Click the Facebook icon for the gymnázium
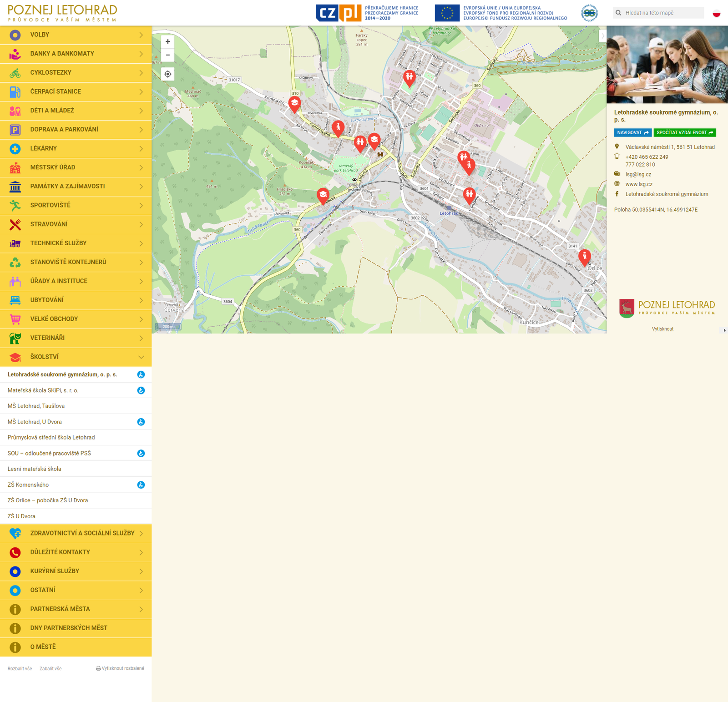The width and height of the screenshot is (728, 702). pos(617,194)
